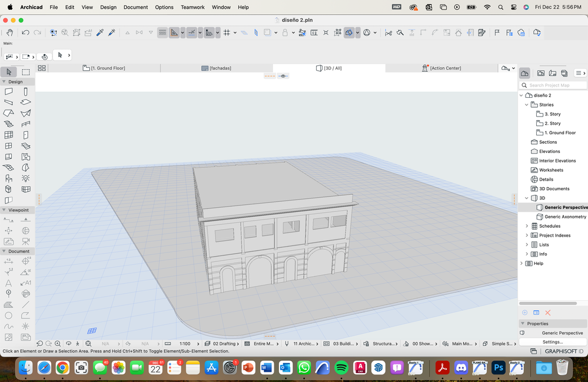Collapse the Design toolbox section
Screen dimensions: 588x382
[x=5, y=82]
